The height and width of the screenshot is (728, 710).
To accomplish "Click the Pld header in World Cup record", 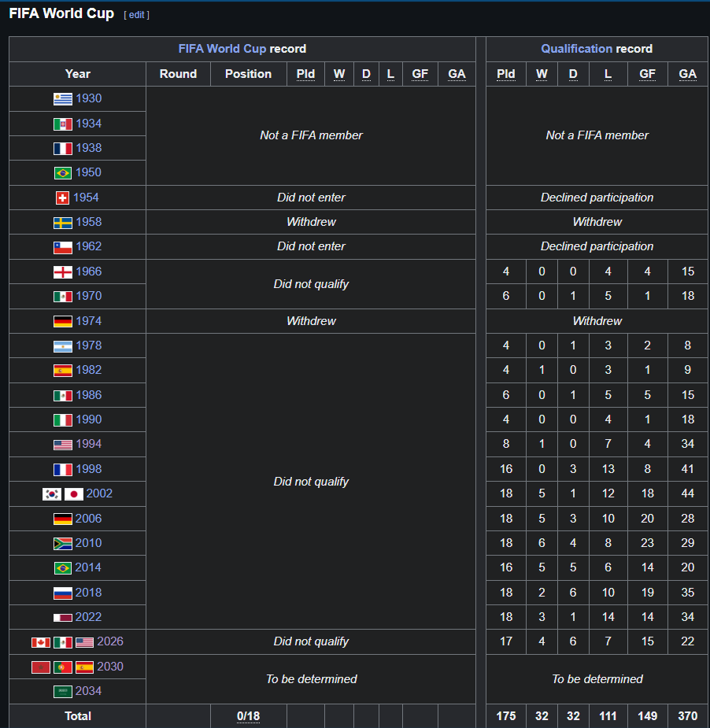I will 305,74.
